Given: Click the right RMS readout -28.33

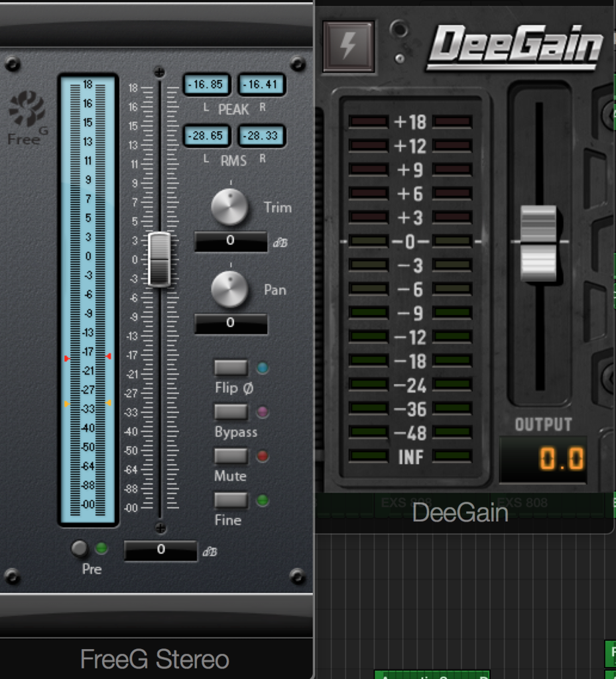Looking at the screenshot, I should (x=261, y=136).
